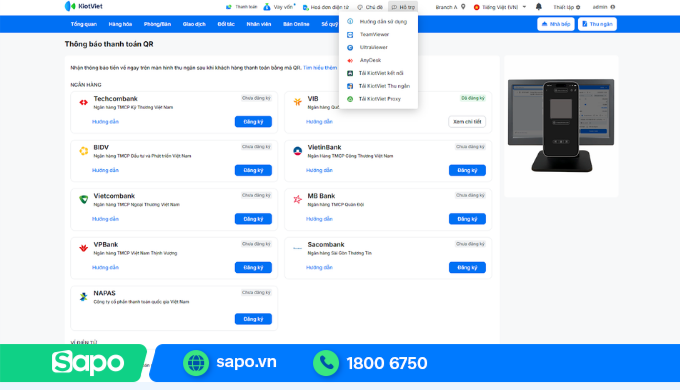Select Tải KiotViet Thu ngân
Image resolution: width=680 pixels, height=390 pixels.
point(378,86)
